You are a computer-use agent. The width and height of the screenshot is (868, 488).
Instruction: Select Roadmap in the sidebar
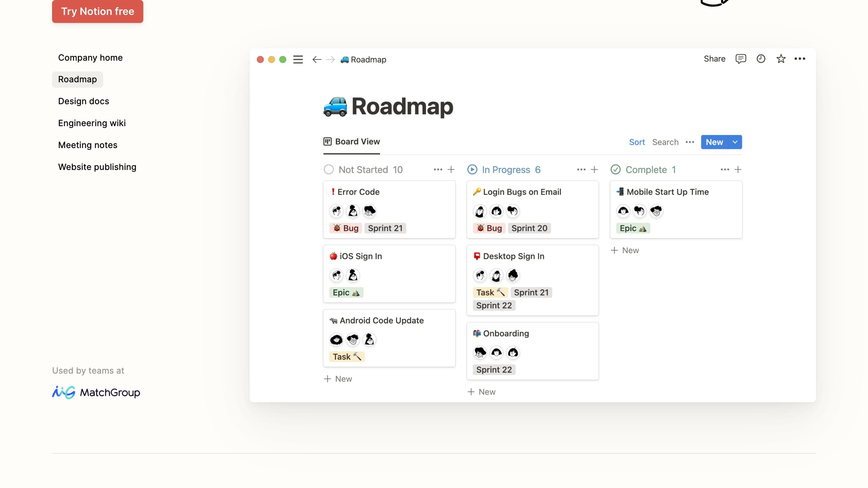tap(78, 79)
